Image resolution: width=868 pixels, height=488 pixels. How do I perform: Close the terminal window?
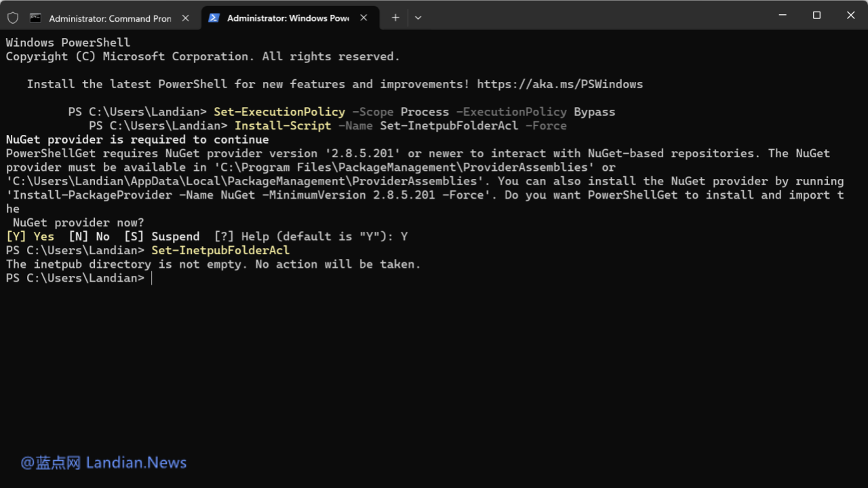850,15
